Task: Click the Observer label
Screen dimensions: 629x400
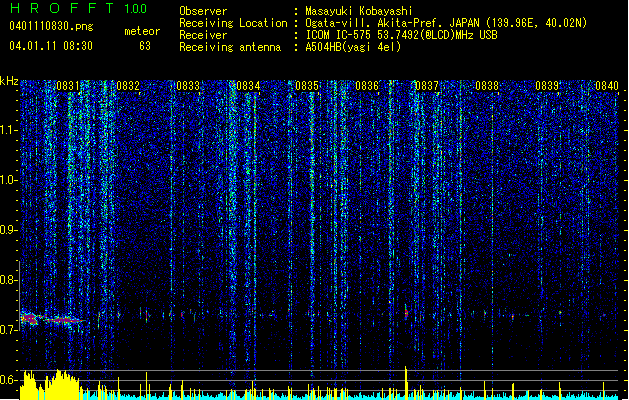Action: coord(203,11)
